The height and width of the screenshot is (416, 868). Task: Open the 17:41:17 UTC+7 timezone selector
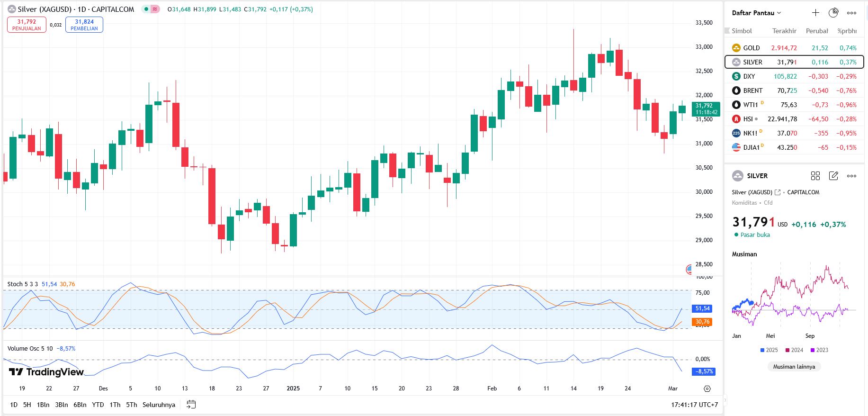pos(694,405)
